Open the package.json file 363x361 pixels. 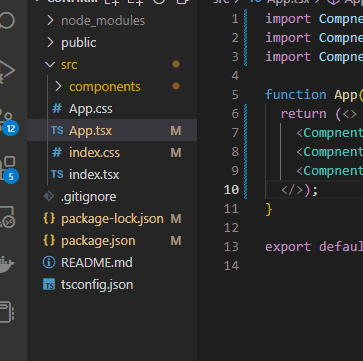(x=98, y=241)
